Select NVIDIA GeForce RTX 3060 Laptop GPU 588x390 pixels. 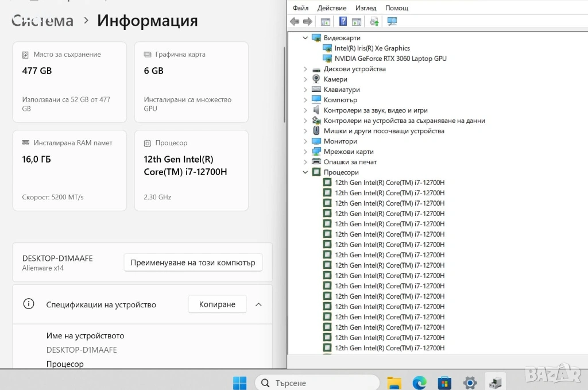pos(390,59)
